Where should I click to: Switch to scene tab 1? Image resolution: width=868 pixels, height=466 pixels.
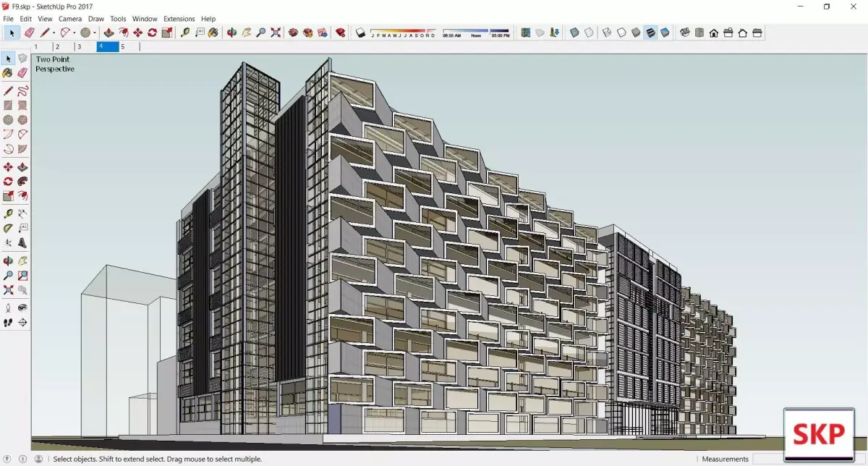click(x=41, y=46)
